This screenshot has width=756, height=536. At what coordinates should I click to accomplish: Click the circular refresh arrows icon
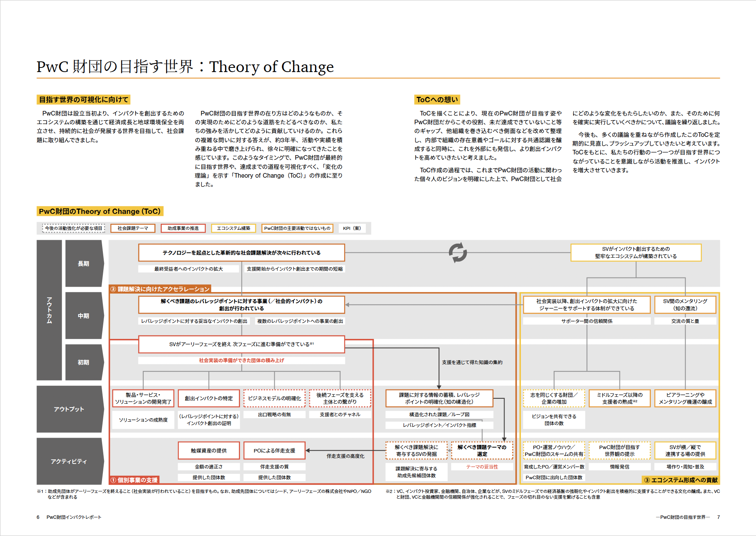458,252
